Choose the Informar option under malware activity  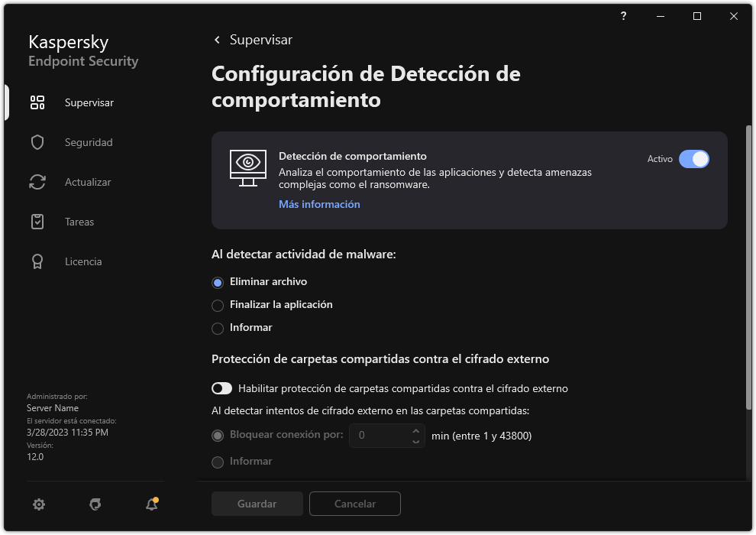[x=218, y=327]
